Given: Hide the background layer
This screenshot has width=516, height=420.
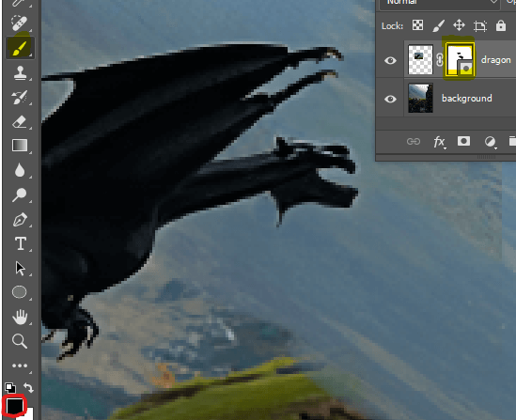Looking at the screenshot, I should tap(390, 99).
